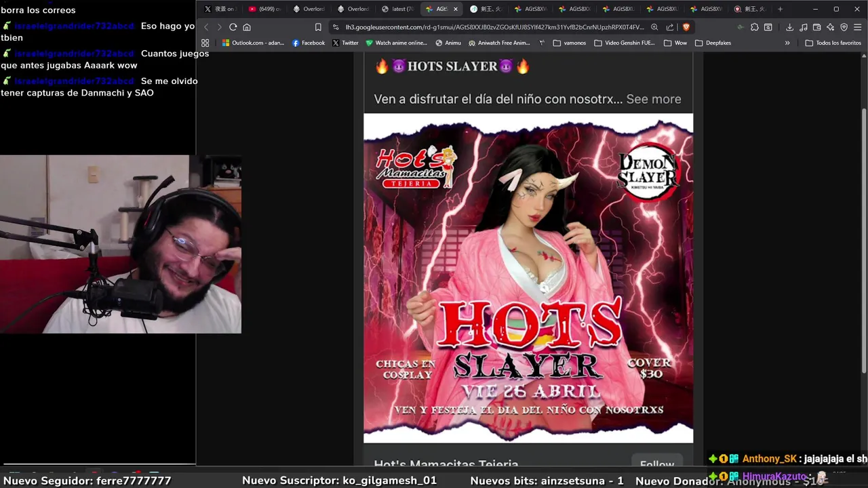
Task: Open the Aniwatch Free Anim bookmark
Action: [499, 43]
